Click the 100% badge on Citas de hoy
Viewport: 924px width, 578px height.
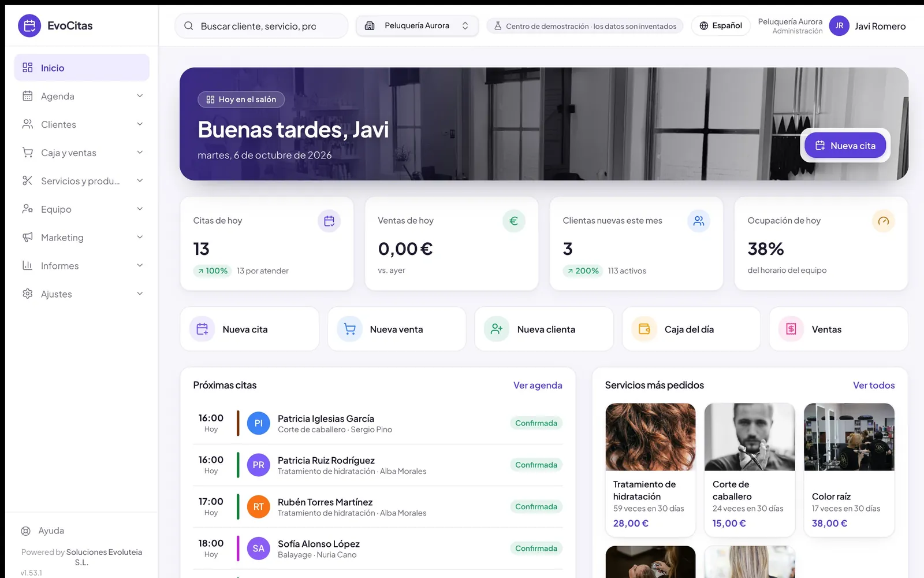click(x=213, y=271)
